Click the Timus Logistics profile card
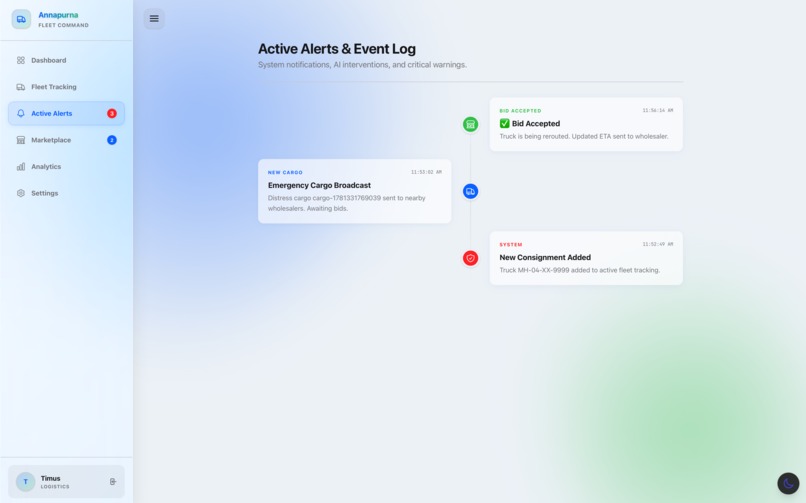Image resolution: width=806 pixels, height=503 pixels. click(x=66, y=481)
